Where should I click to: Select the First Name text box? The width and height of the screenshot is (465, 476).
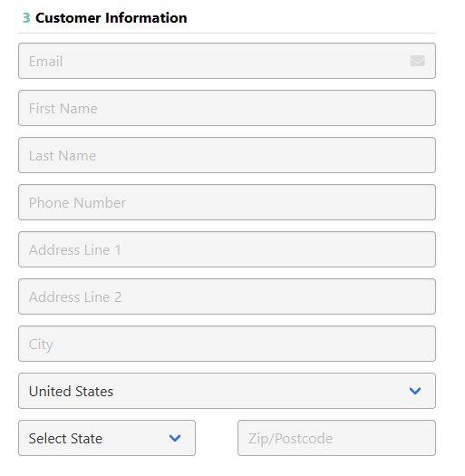click(227, 108)
